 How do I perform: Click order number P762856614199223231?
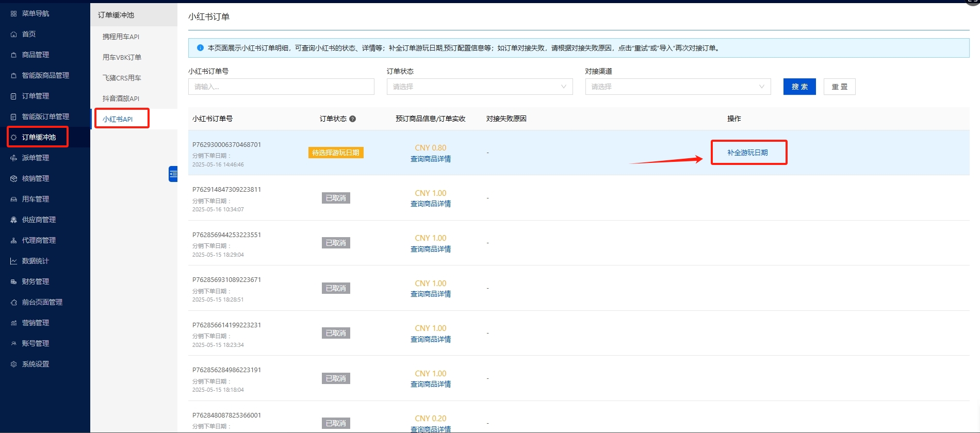(x=227, y=325)
